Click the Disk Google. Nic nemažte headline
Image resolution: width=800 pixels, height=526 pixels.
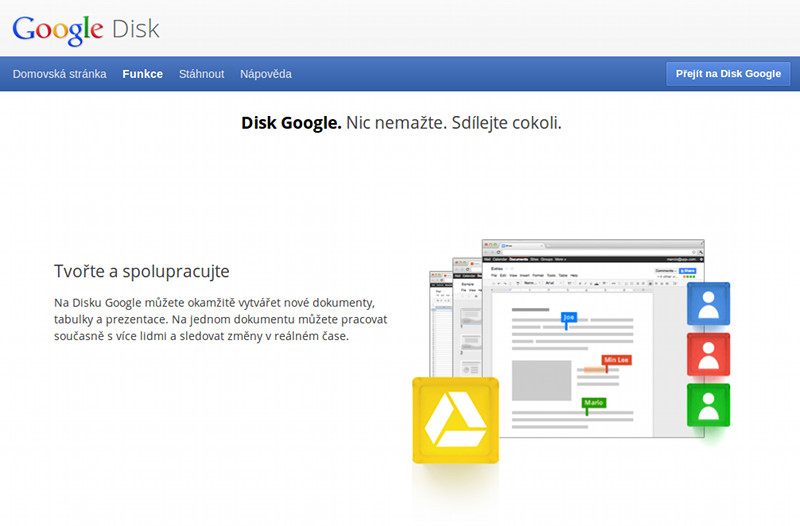point(401,123)
